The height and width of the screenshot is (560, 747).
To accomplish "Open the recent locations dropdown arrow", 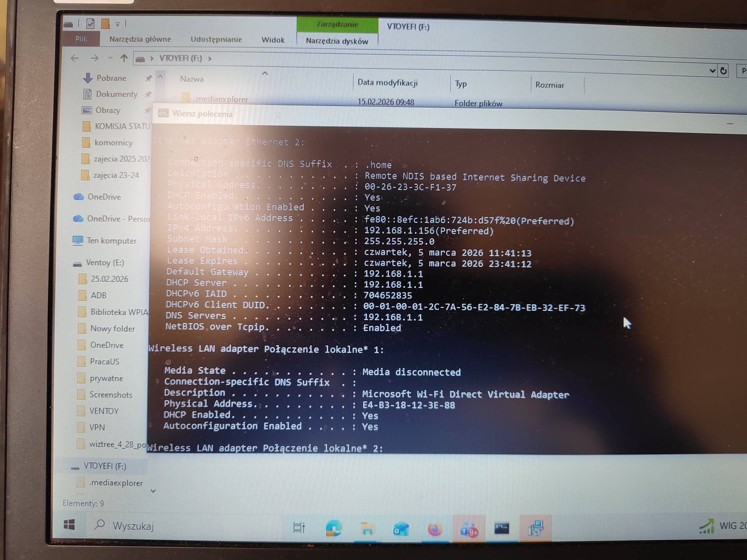I will pyautogui.click(x=110, y=58).
